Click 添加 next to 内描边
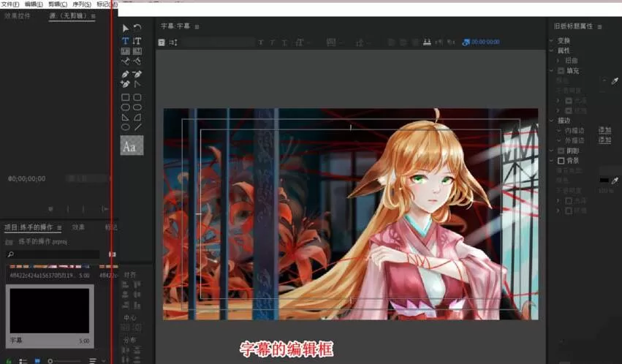622x364 pixels. (x=604, y=130)
